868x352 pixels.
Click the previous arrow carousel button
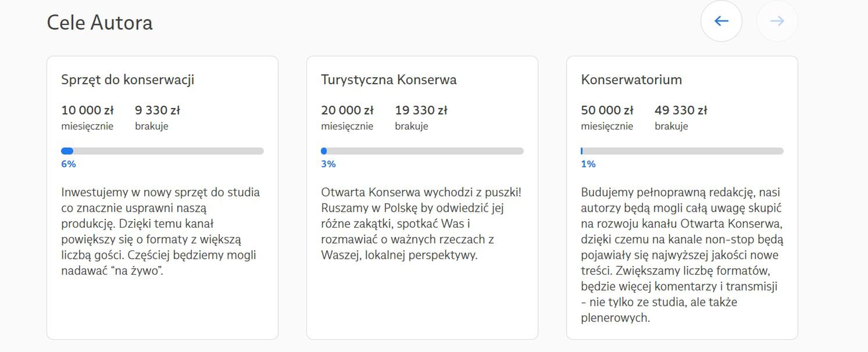[721, 21]
